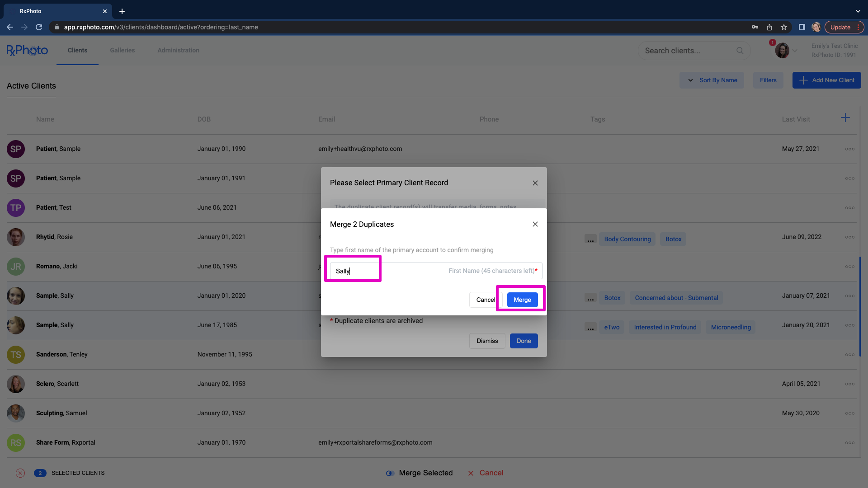Switch to the Galleries tab
The image size is (868, 488).
tap(122, 50)
